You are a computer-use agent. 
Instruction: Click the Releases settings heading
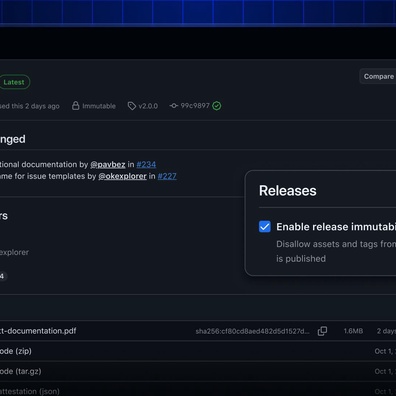(288, 191)
